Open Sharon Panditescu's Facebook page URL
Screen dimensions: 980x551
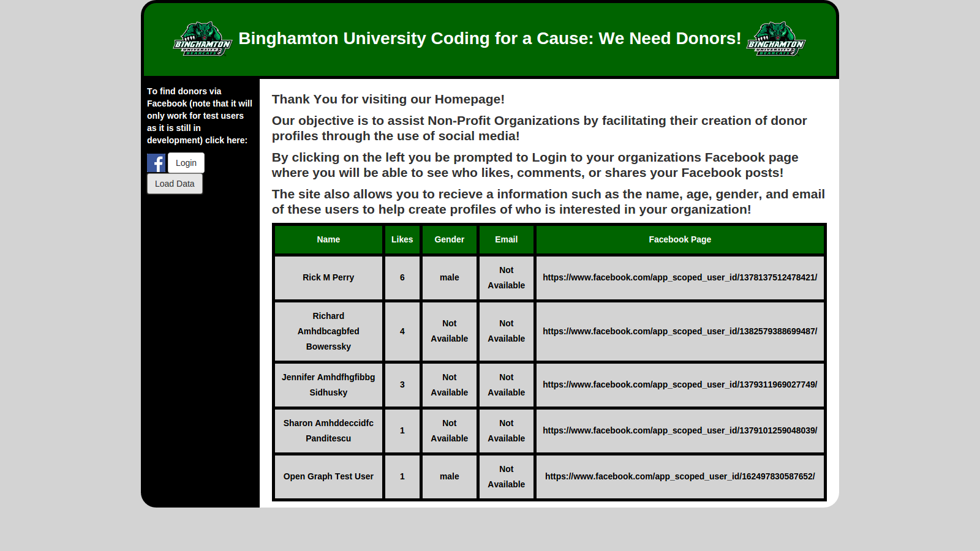(x=680, y=430)
